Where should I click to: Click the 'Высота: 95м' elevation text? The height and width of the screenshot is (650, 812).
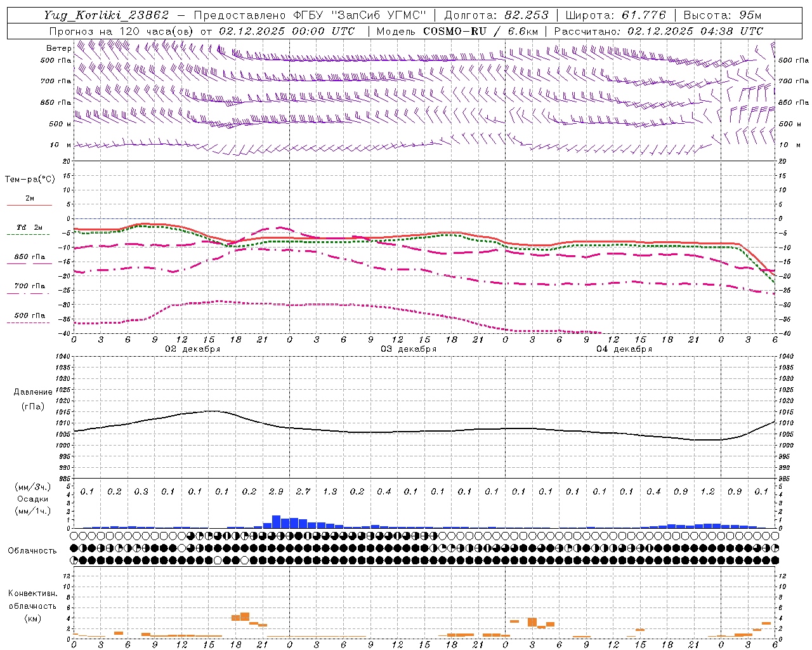[722, 15]
